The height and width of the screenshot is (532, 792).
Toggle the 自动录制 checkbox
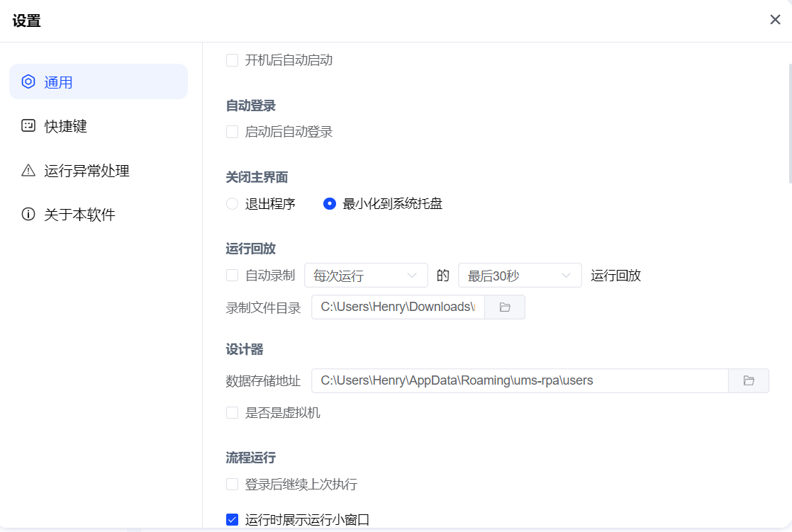tap(232, 275)
